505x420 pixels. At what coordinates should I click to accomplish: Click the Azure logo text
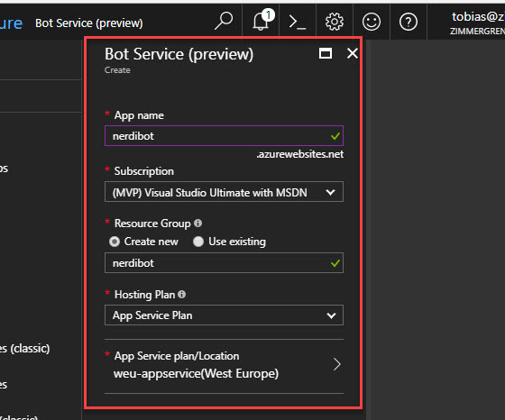click(11, 23)
